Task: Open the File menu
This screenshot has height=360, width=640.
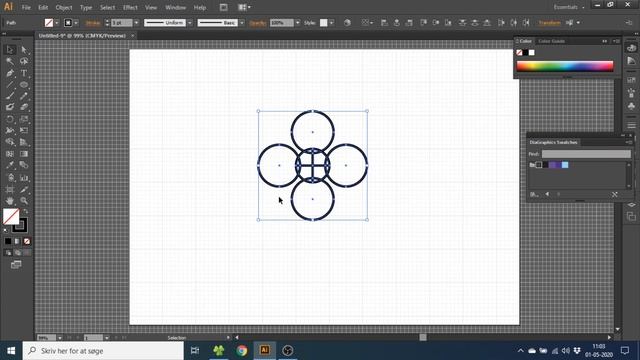Action: pos(26,7)
